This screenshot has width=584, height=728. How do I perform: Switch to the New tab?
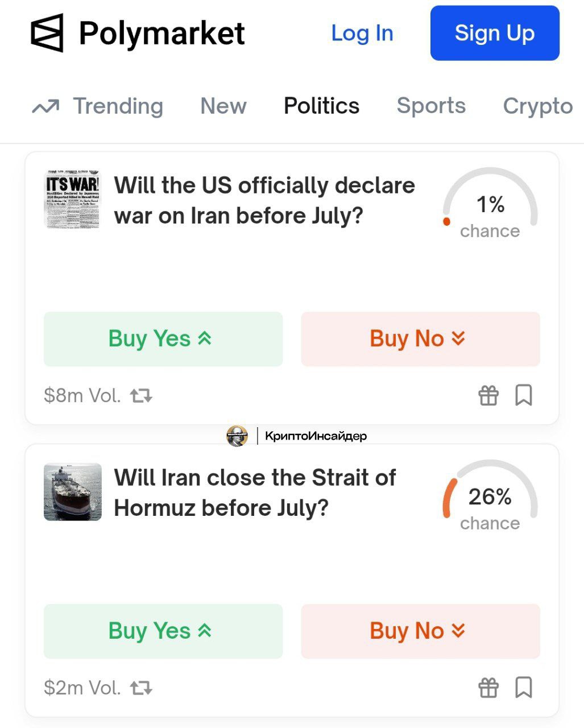(x=223, y=106)
